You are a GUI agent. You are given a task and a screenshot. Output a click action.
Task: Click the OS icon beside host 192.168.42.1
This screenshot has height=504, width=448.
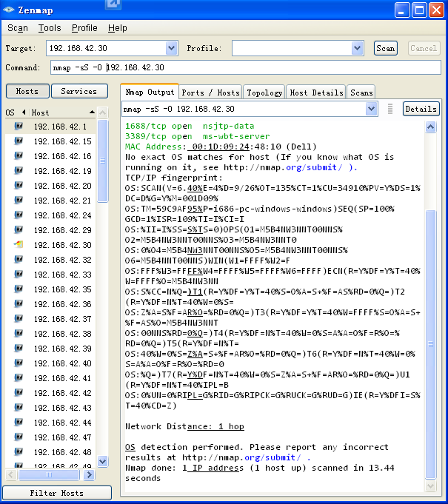click(x=19, y=126)
